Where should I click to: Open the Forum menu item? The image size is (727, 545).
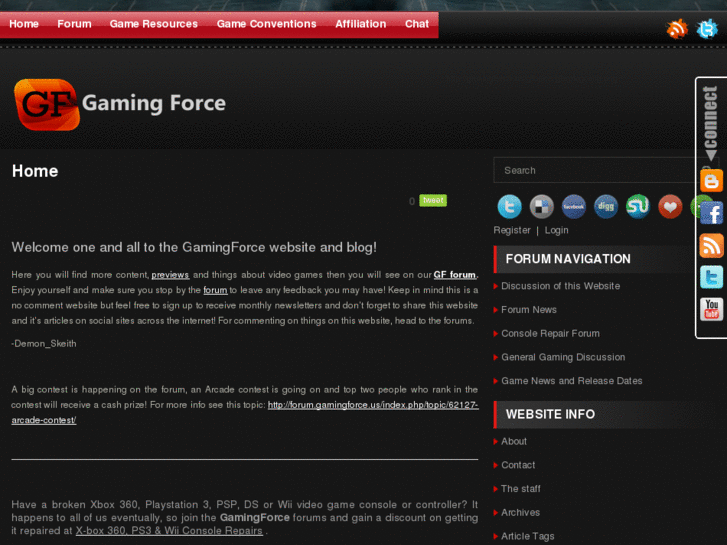[74, 24]
